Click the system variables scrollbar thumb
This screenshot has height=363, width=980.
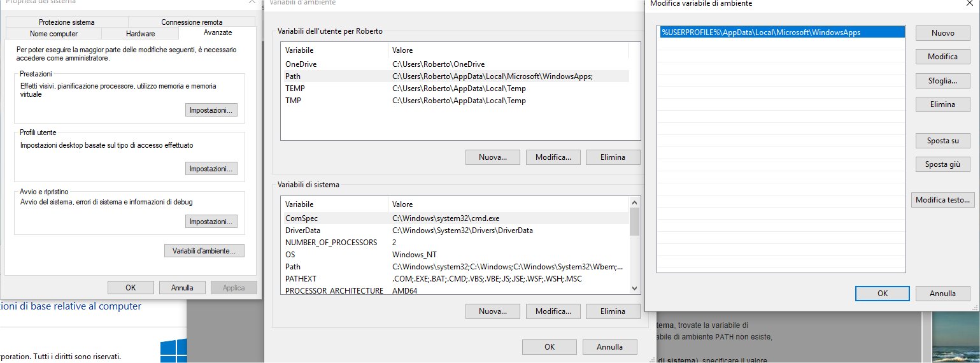(x=634, y=222)
